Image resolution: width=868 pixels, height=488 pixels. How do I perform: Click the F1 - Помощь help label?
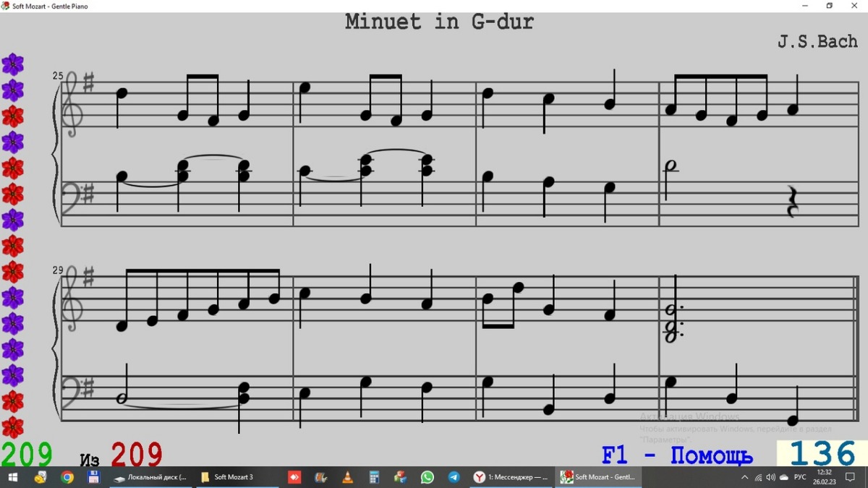point(677,455)
